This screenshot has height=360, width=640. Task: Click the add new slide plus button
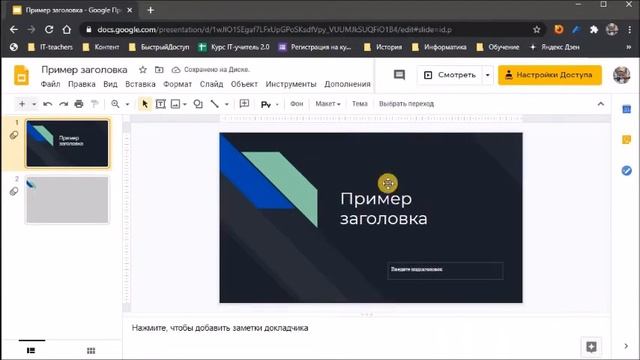(x=22, y=104)
